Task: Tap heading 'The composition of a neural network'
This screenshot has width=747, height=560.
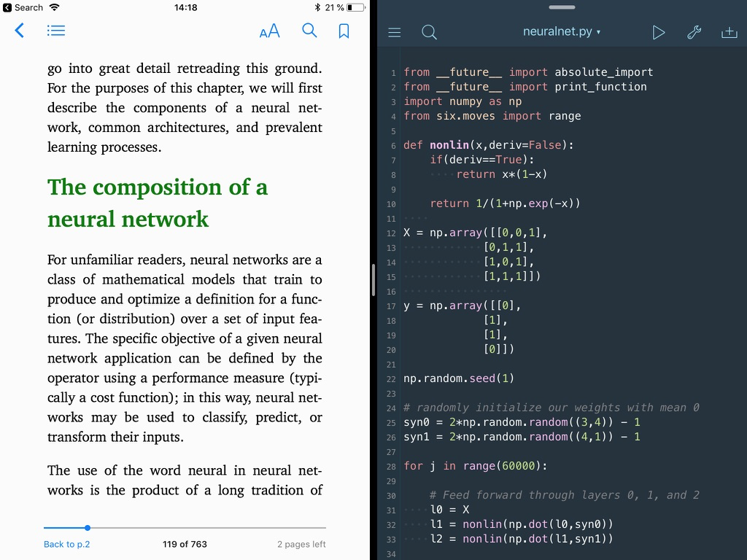Action: point(158,203)
